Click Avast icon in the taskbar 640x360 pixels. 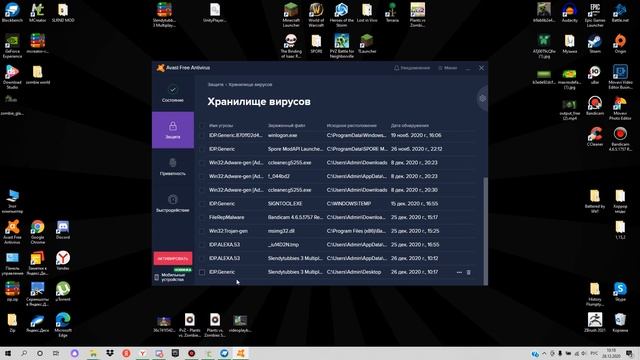[x=241, y=353]
